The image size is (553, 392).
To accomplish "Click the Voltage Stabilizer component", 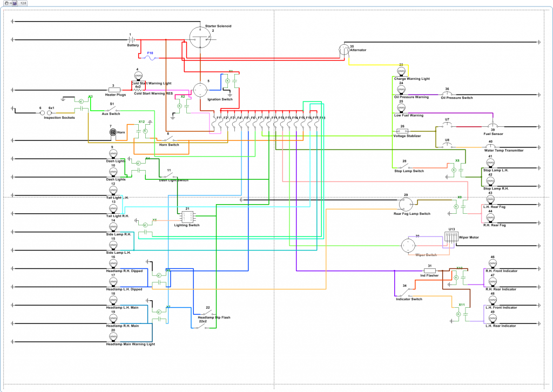I will click(403, 130).
